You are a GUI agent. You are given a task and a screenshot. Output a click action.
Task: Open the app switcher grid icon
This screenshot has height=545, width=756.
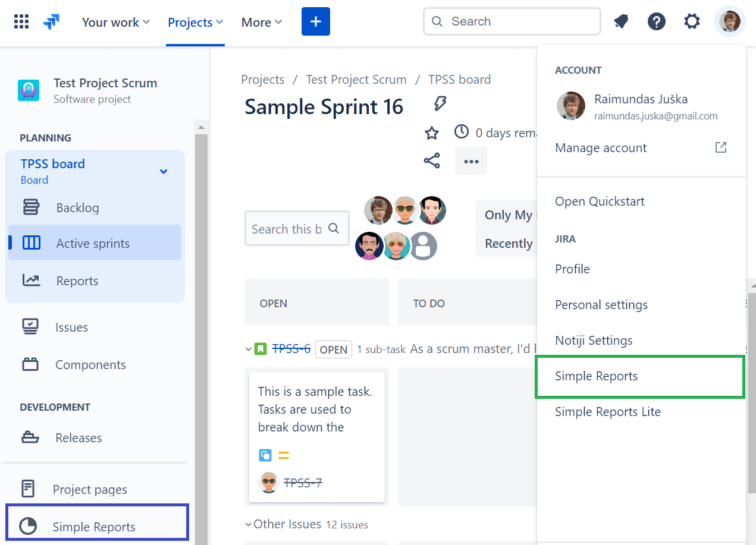coord(21,22)
